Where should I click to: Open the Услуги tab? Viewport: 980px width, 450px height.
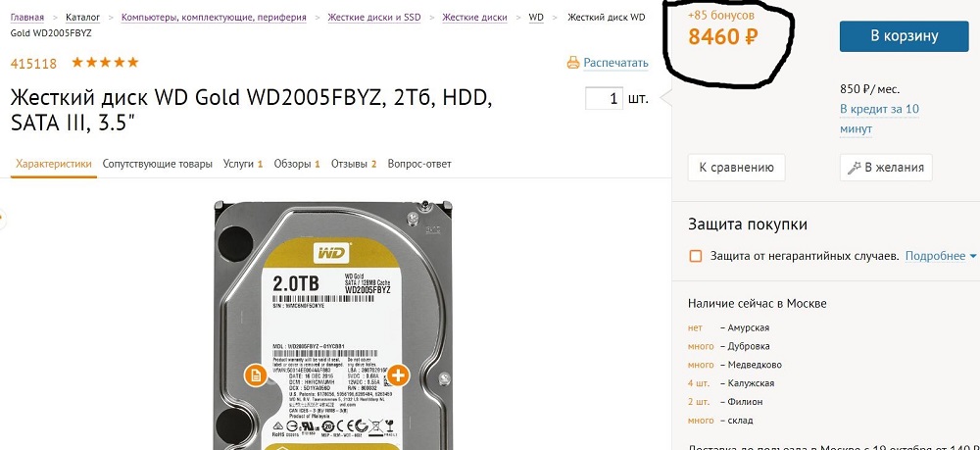coord(242,164)
